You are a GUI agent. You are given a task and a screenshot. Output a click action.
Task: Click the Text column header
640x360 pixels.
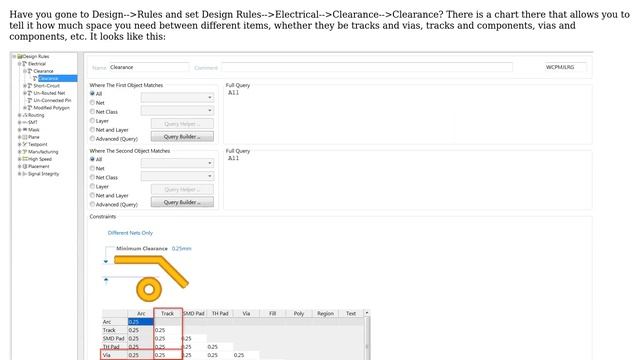351,313
